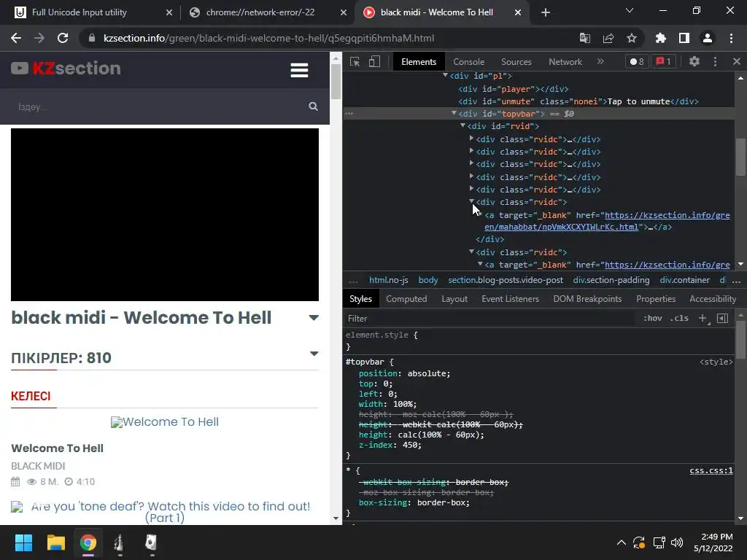Open the Layout pane tab
Viewport: 747px width, 560px height.
click(454, 299)
